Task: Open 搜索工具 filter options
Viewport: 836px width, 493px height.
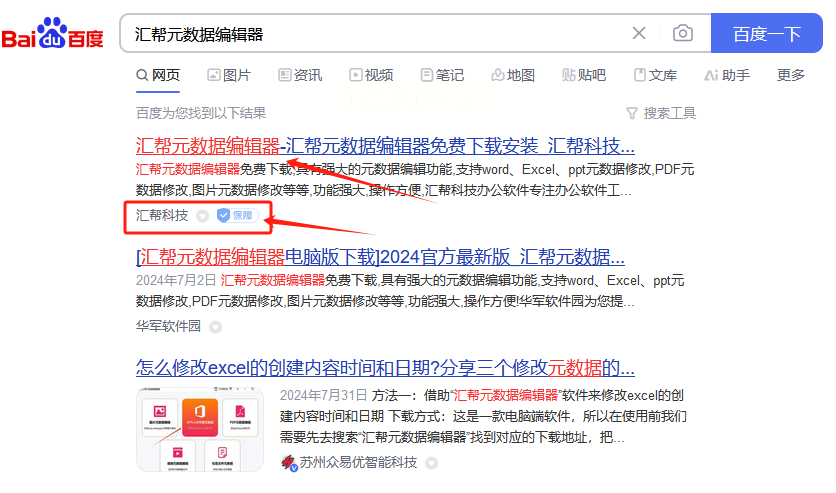Action: (661, 113)
